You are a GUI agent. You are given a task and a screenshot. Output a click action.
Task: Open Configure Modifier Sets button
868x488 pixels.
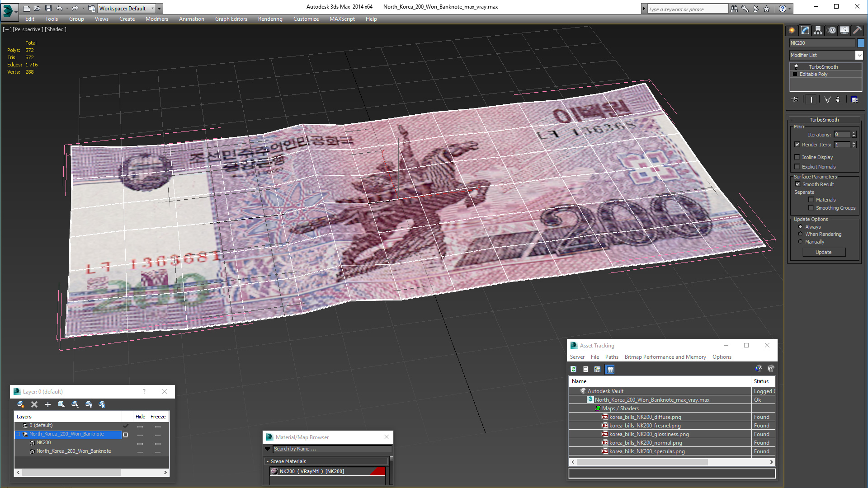point(854,99)
